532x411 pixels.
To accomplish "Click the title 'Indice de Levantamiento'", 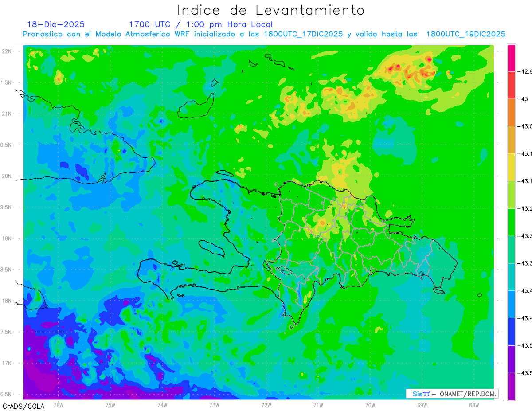I will point(271,10).
